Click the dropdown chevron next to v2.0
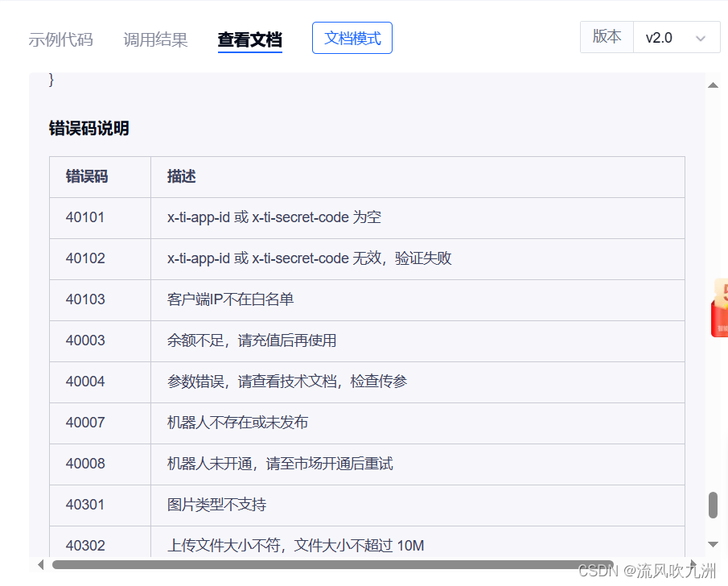This screenshot has width=728, height=586. [699, 38]
